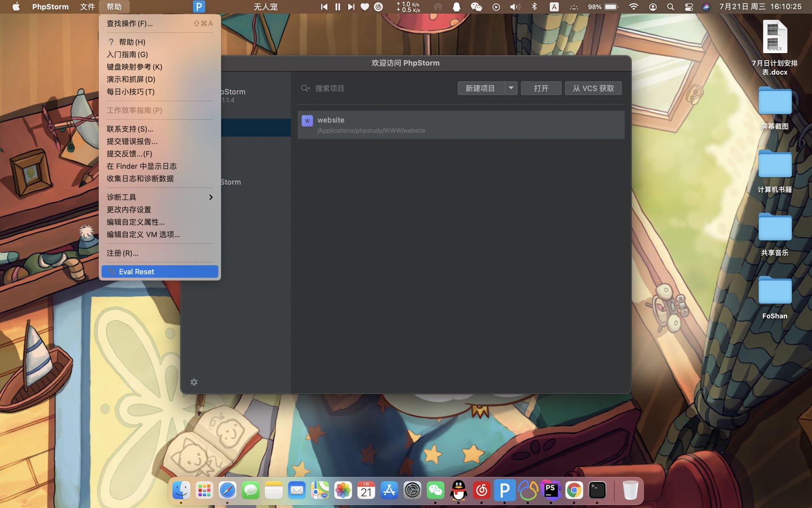This screenshot has height=508, width=812.
Task: Open Terminal from the Dock
Action: (x=597, y=491)
